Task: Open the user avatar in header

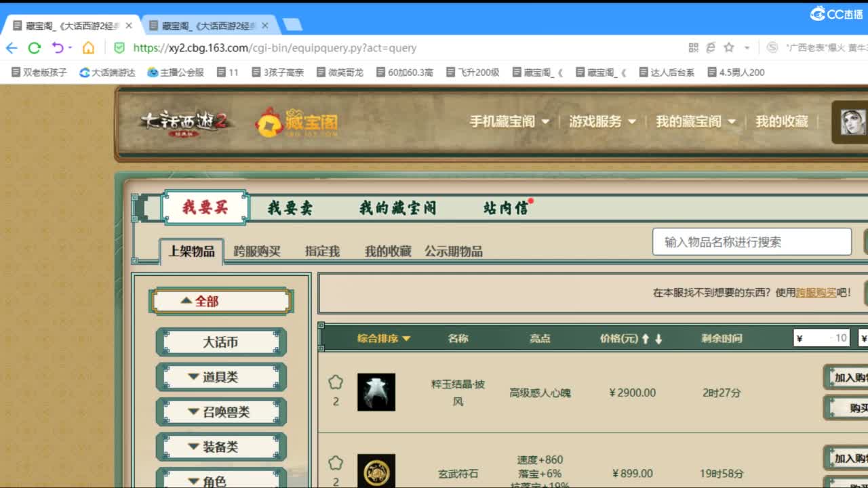Action: point(853,122)
